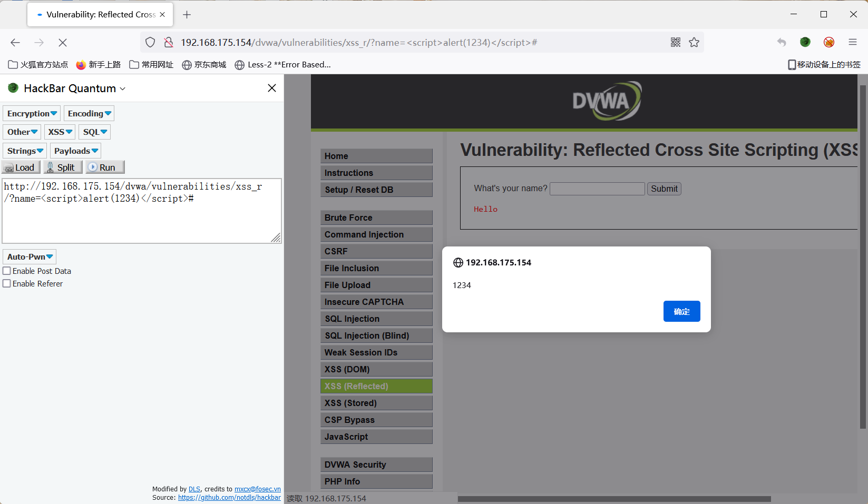Confirm the alert with 确定 button

click(x=681, y=311)
